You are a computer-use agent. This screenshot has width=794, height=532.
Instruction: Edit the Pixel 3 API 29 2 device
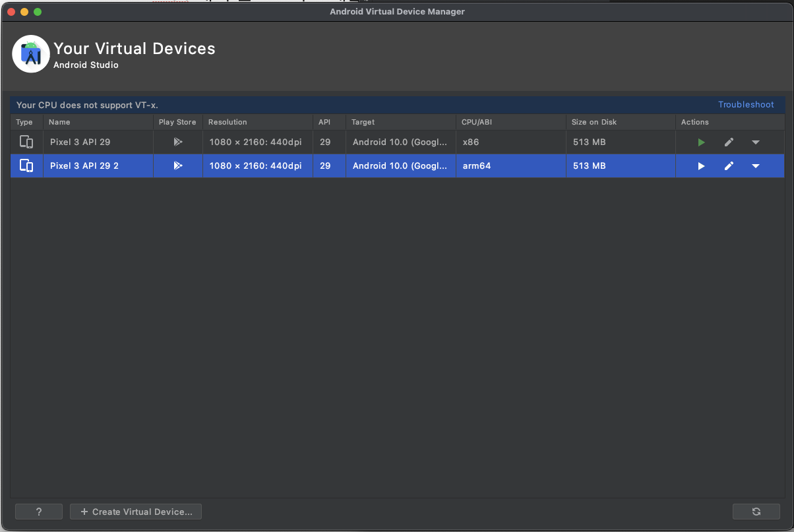(x=729, y=166)
